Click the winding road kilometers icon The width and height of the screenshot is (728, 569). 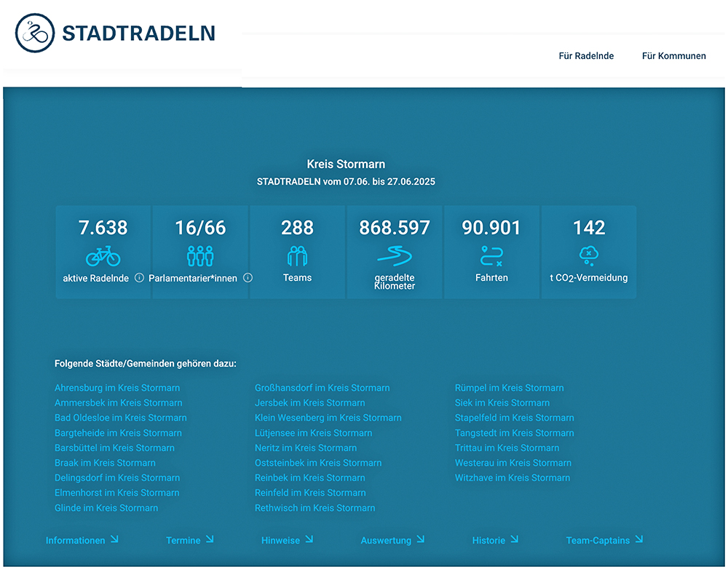[x=394, y=255]
